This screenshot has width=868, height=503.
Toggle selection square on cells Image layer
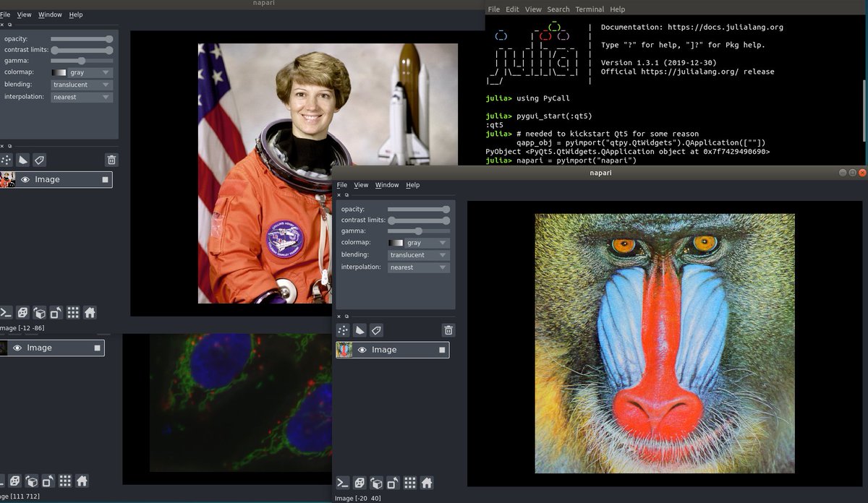(x=97, y=348)
